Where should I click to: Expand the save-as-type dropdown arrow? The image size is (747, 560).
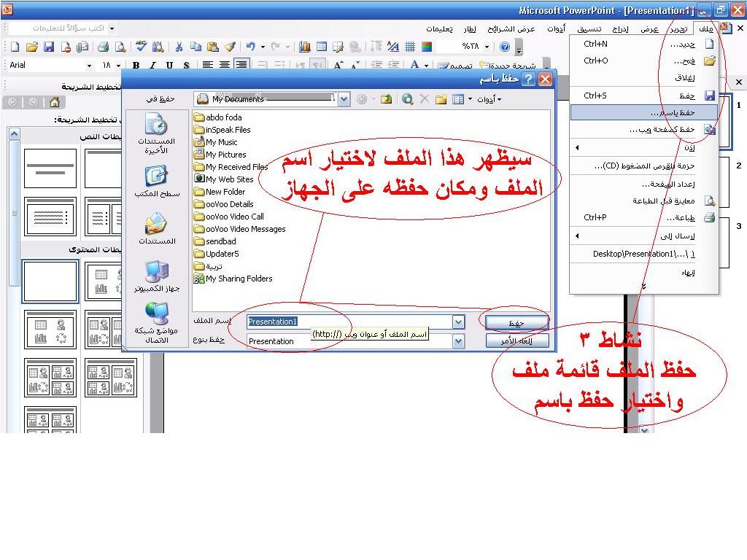tap(458, 341)
